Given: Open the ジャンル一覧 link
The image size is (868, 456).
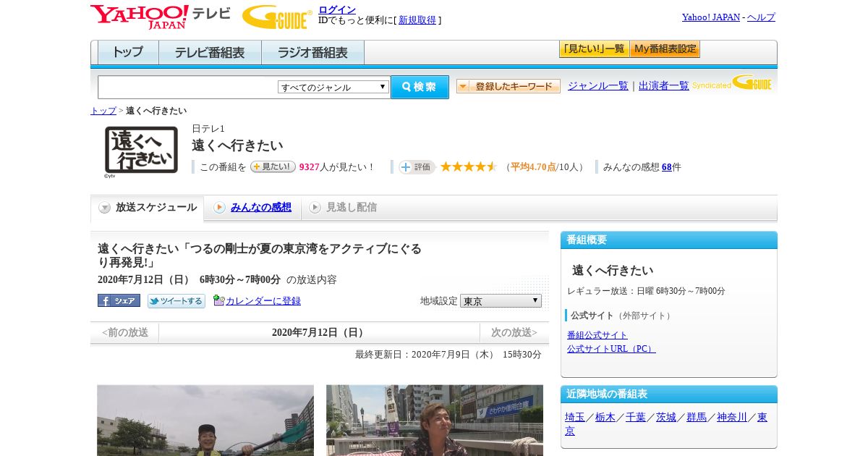Looking at the screenshot, I should point(598,85).
